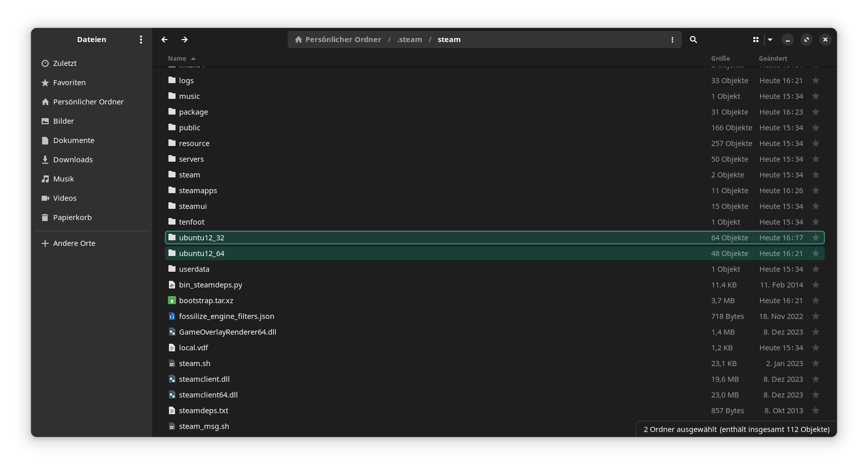The height and width of the screenshot is (471, 868).
Task: Open Zuletzt in the sidebar
Action: coord(91,63)
